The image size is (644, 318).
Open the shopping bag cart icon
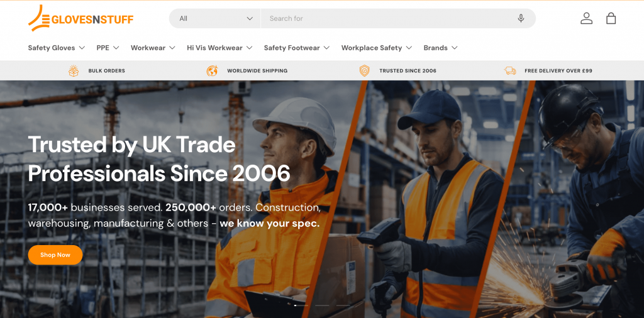coord(611,18)
